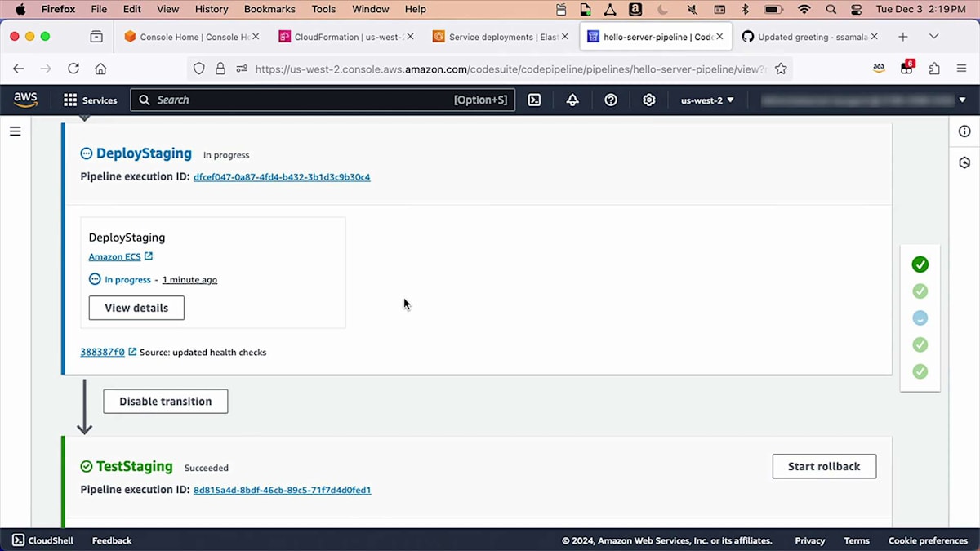Click in AWS search field
This screenshot has width=980, height=551.
coord(323,100)
